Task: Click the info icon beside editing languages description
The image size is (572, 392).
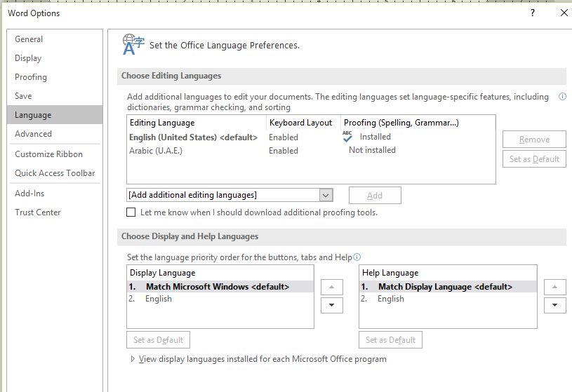Action: (x=562, y=97)
